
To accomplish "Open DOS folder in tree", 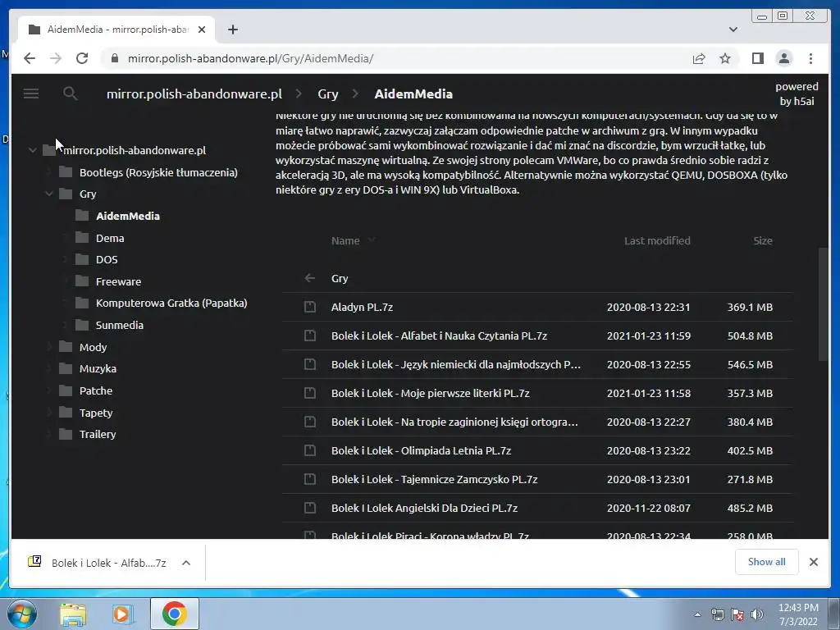I will click(x=107, y=259).
